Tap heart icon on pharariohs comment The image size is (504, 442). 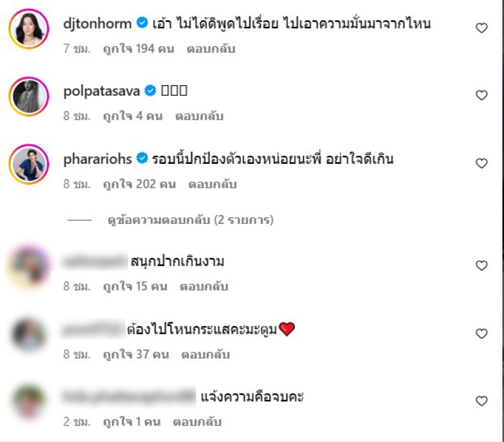tap(481, 163)
